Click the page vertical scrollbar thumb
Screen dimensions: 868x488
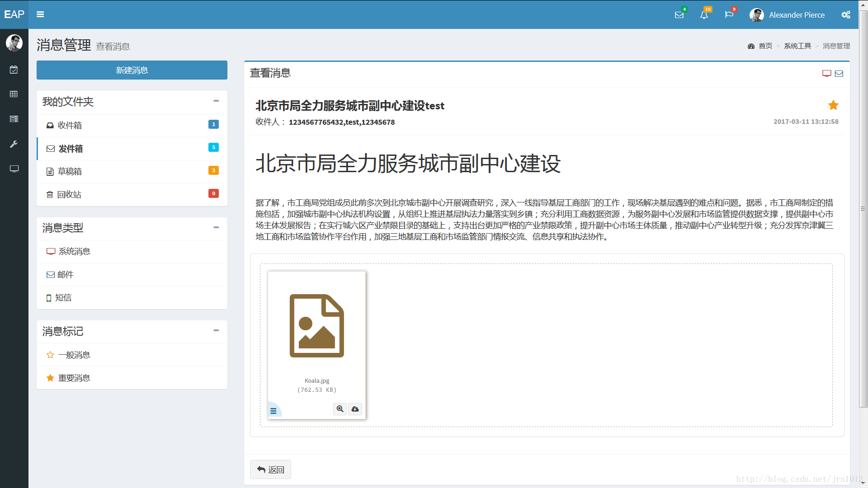click(863, 208)
